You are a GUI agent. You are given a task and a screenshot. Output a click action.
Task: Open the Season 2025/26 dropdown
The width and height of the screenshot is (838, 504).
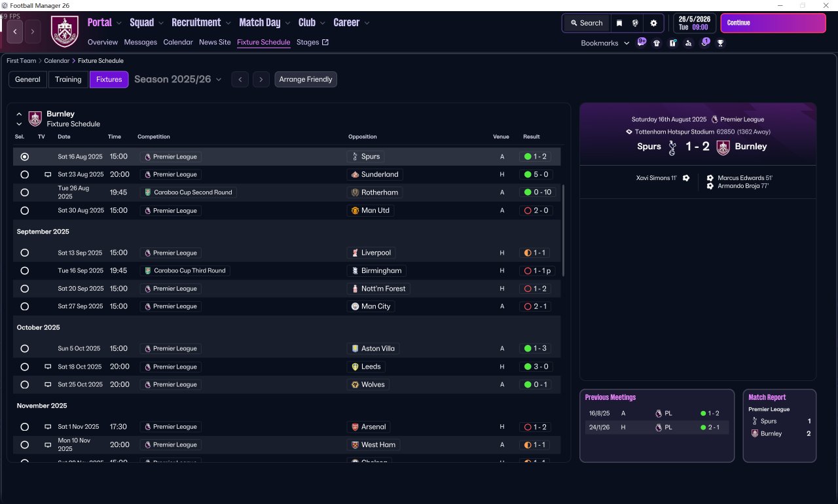pyautogui.click(x=177, y=79)
